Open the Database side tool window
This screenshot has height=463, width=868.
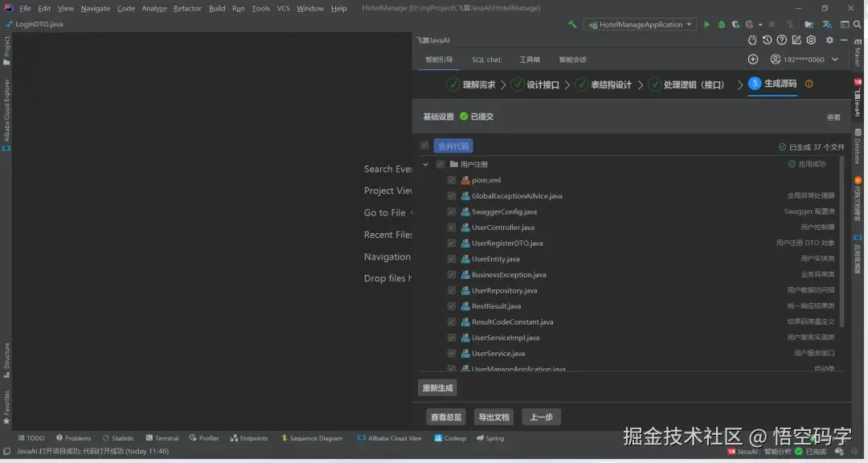click(858, 147)
